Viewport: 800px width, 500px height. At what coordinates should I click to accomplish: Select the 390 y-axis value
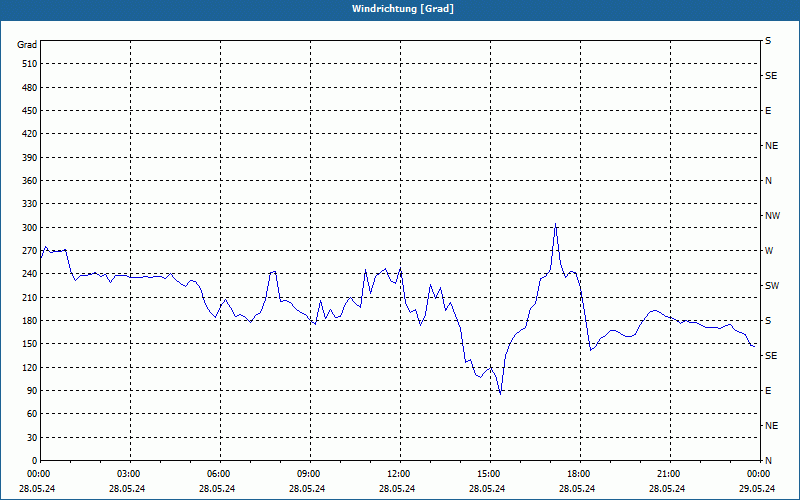coord(30,158)
